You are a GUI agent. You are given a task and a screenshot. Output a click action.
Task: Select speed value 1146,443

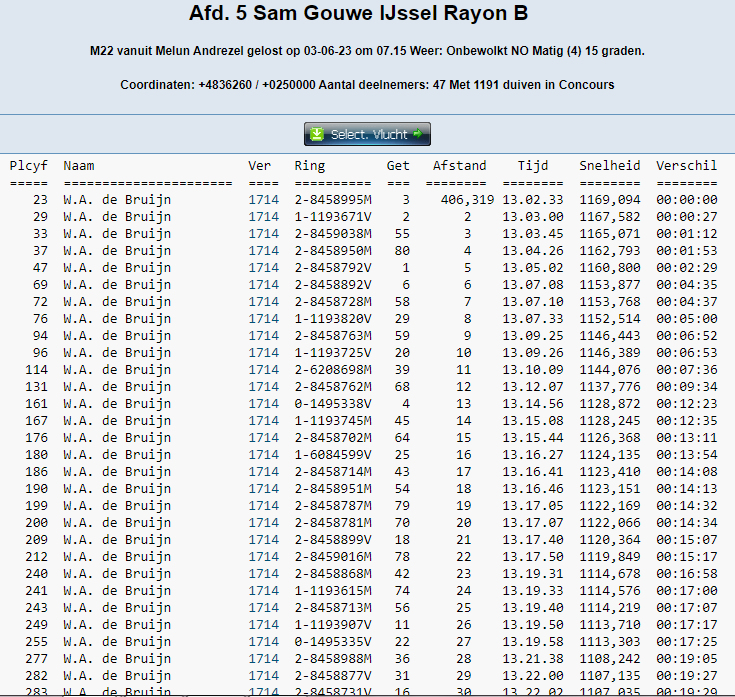pos(610,336)
